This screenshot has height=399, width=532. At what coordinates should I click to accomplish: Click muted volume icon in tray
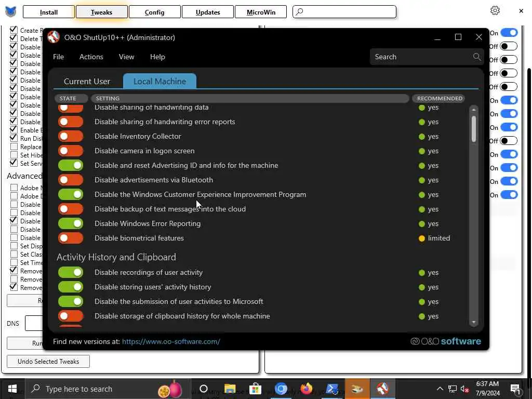tap(464, 389)
